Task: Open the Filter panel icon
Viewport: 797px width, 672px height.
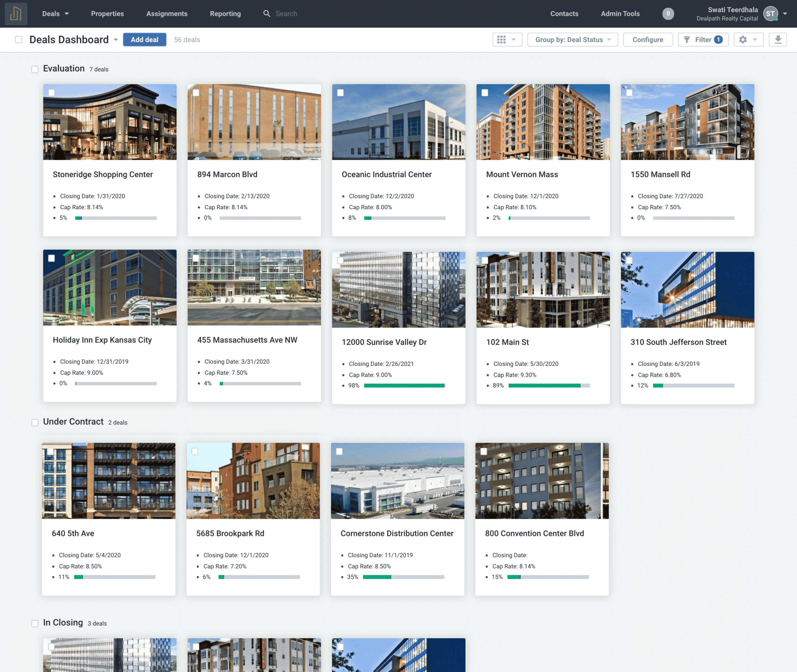Action: [x=687, y=39]
